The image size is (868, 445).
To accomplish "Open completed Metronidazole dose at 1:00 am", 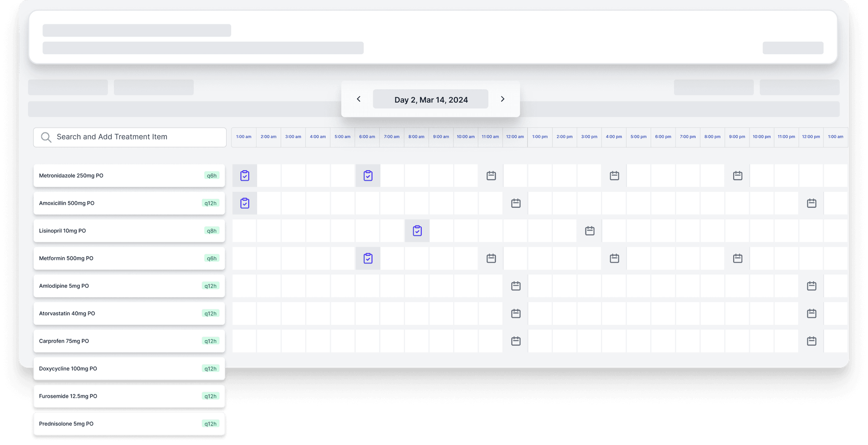I will 245,176.
